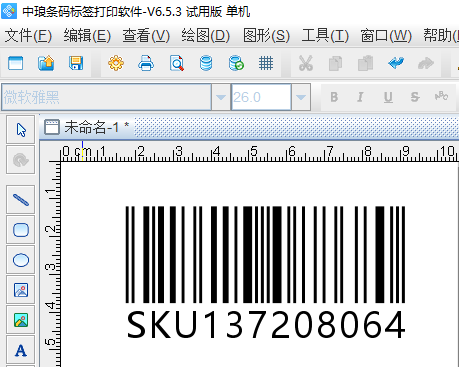Choose the selection arrow tool
The height and width of the screenshot is (367, 459).
point(21,130)
